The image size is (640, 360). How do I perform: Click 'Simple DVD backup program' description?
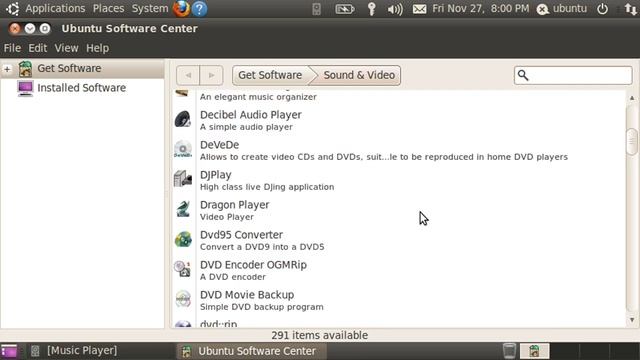pyautogui.click(x=262, y=307)
